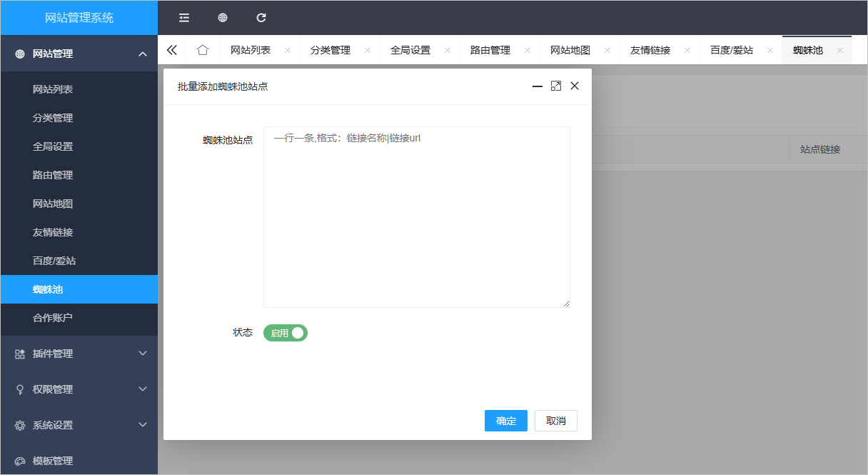Image resolution: width=868 pixels, height=475 pixels.
Task: Close the 网站列表 tab
Action: tap(288, 51)
